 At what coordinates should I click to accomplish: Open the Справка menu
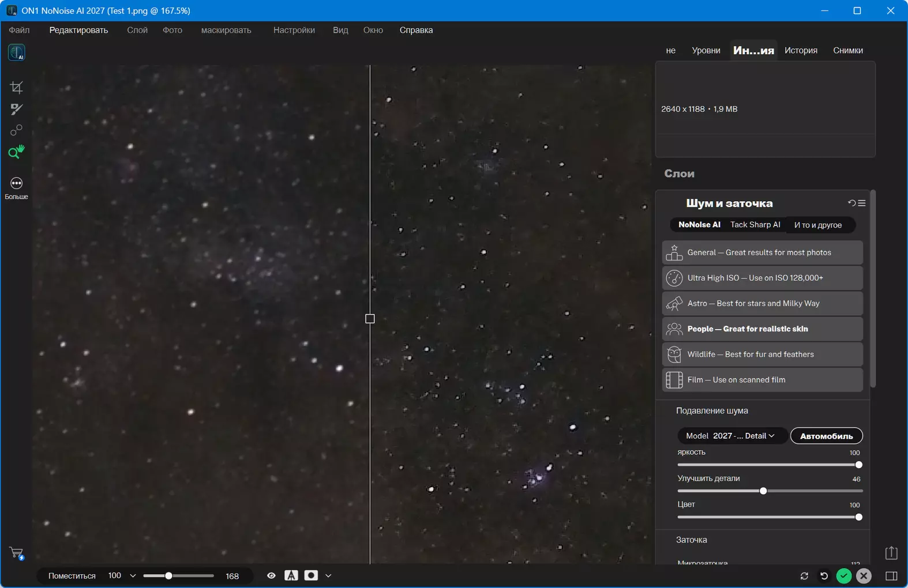pos(416,30)
